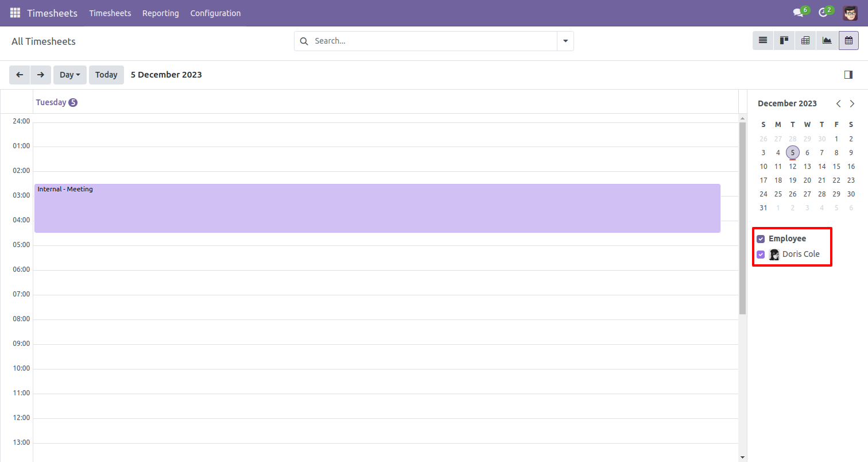Open the Timesheets menu item
This screenshot has width=868, height=462.
click(x=110, y=13)
